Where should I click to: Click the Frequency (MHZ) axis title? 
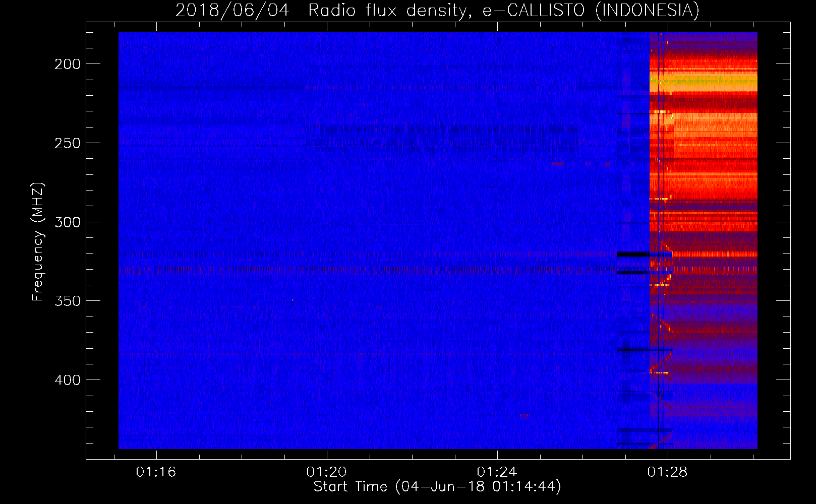(x=38, y=242)
